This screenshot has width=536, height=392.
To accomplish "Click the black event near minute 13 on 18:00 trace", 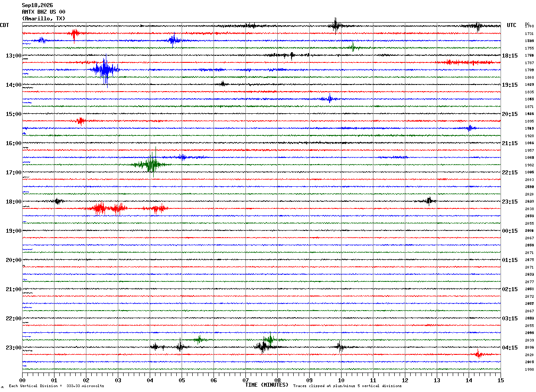I will [x=428, y=201].
